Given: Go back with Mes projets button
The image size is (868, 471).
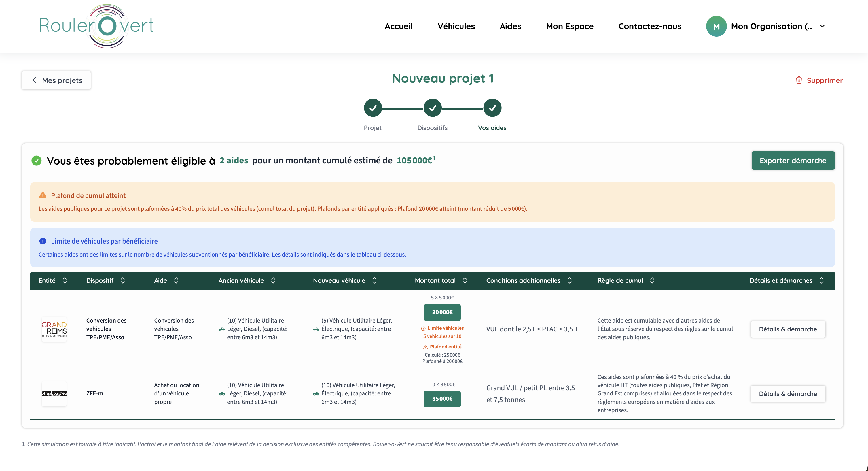Looking at the screenshot, I should pyautogui.click(x=56, y=80).
